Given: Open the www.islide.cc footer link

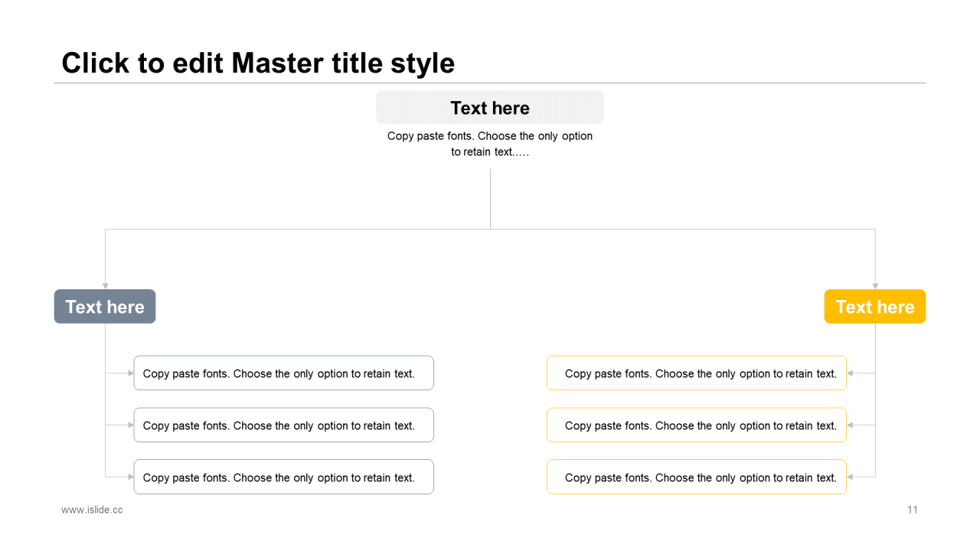Looking at the screenshot, I should coord(92,510).
